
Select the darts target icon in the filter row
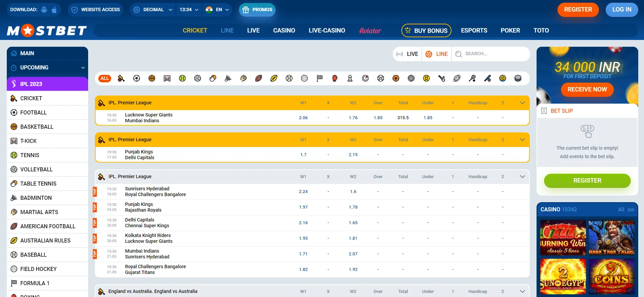click(365, 78)
